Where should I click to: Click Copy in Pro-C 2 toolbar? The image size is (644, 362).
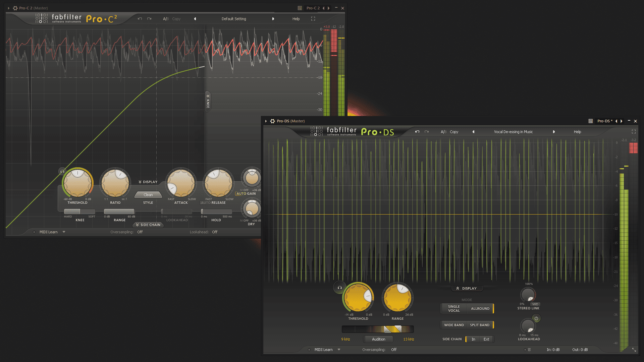(176, 19)
